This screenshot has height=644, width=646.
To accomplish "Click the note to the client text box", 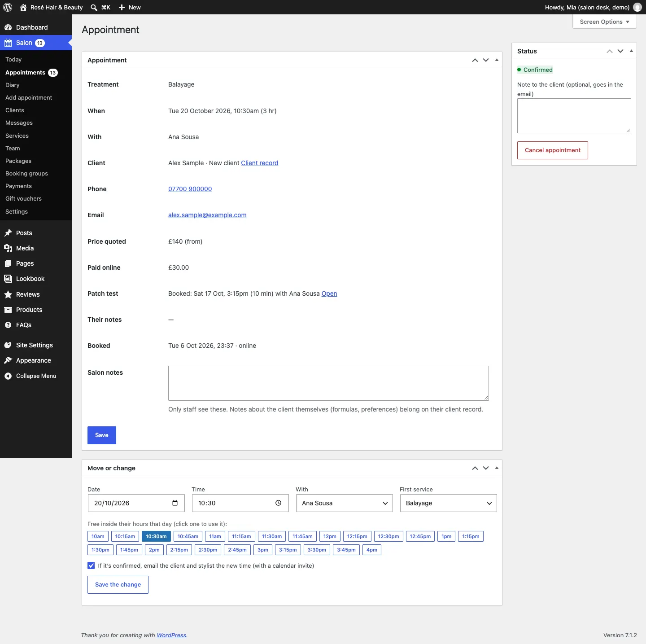I will [x=574, y=116].
